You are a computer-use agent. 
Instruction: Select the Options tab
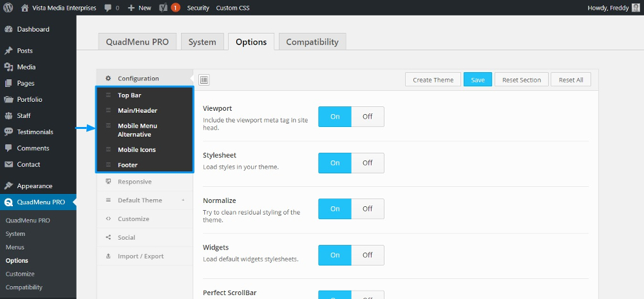click(251, 42)
